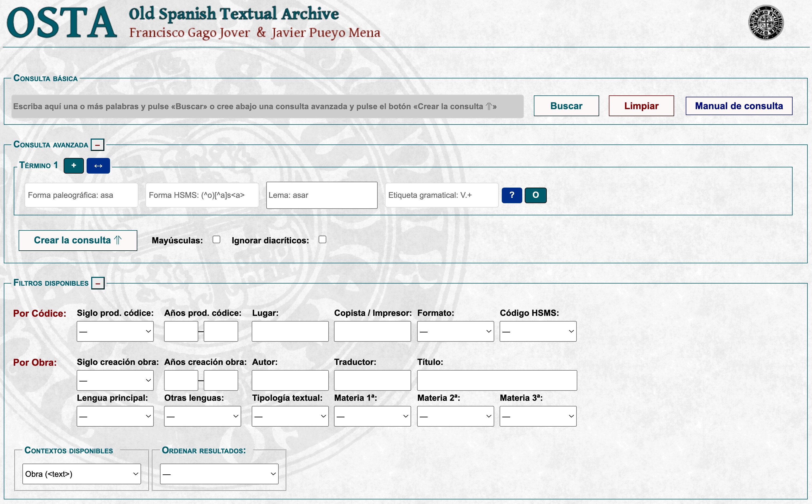The width and height of the screenshot is (812, 504).
Task: Click the Forma HSMS field
Action: (x=202, y=195)
